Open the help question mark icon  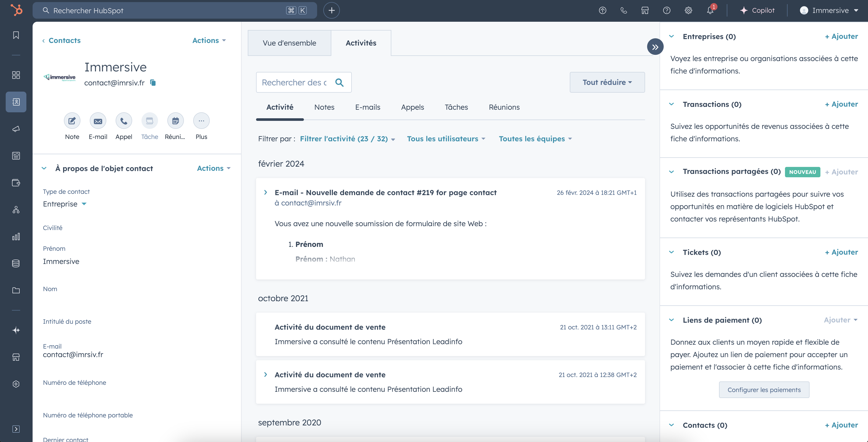point(667,10)
